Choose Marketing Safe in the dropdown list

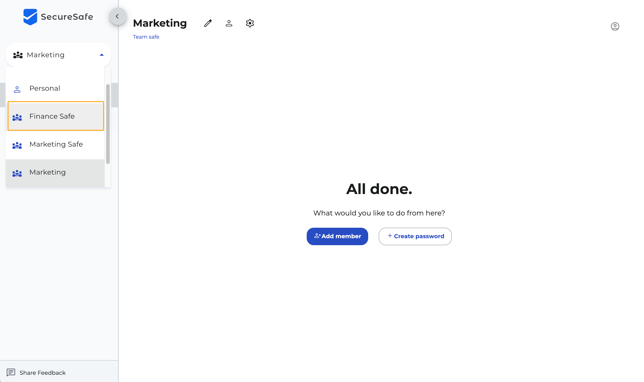point(55,144)
